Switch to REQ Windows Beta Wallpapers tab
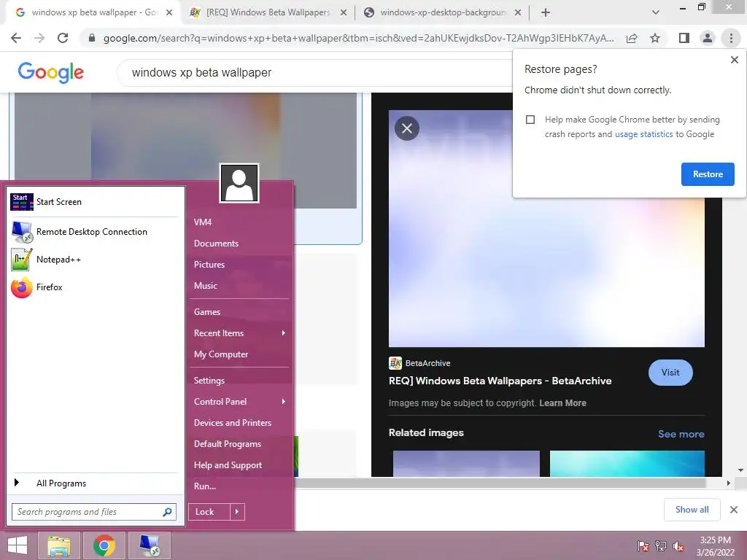 pos(268,12)
